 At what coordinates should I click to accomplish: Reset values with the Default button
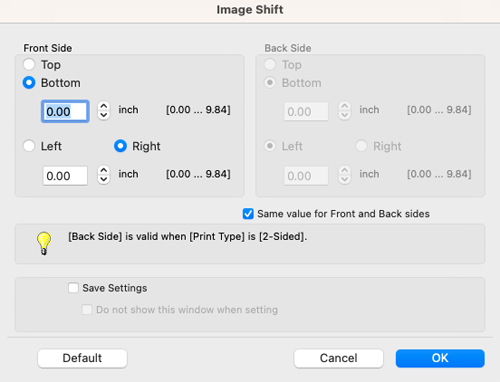(82, 358)
